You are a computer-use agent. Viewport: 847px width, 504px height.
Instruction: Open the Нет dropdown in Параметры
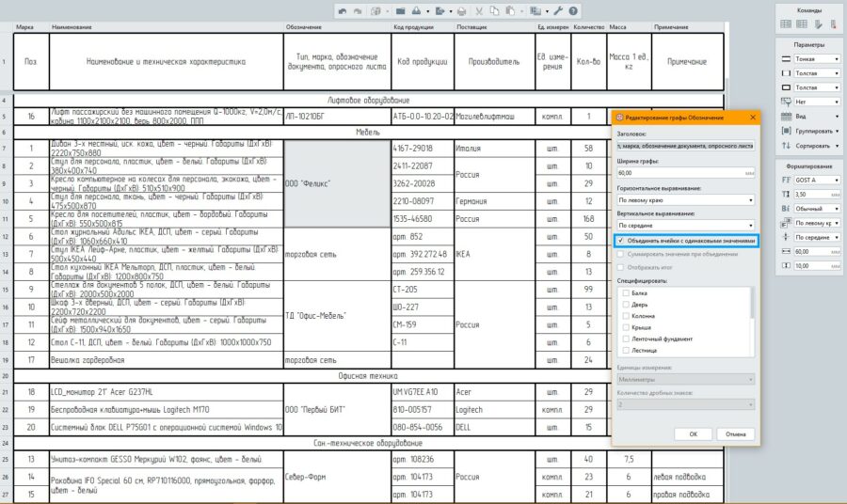pos(817,102)
